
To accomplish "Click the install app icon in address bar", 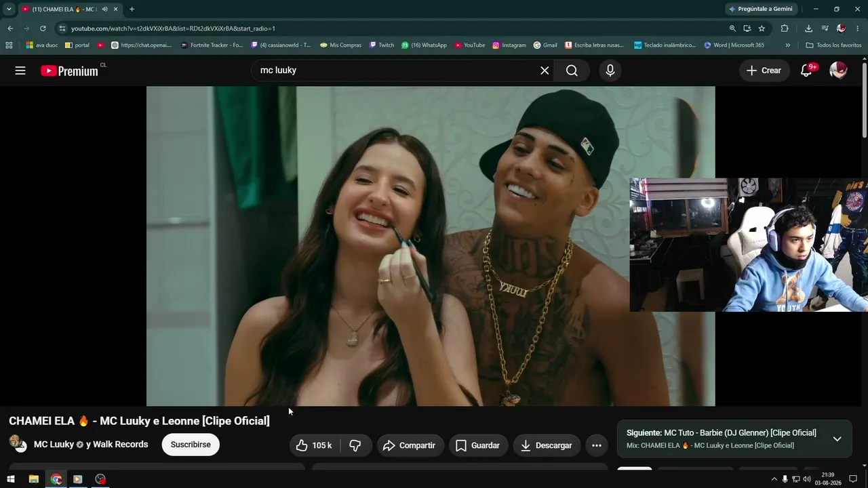I will point(747,28).
